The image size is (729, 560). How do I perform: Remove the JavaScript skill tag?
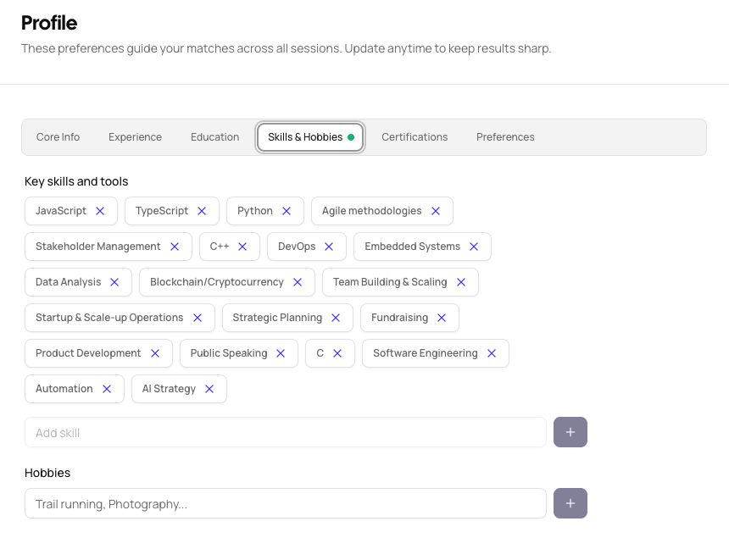click(100, 211)
